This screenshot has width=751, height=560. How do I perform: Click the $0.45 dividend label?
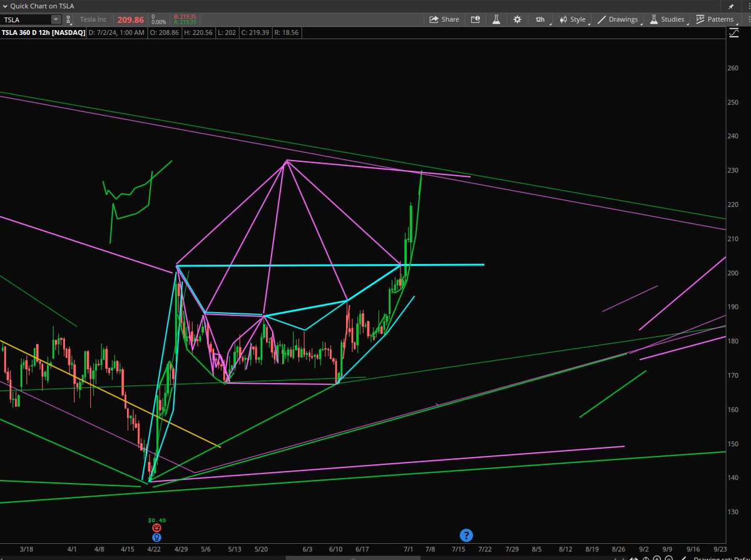coord(156,521)
